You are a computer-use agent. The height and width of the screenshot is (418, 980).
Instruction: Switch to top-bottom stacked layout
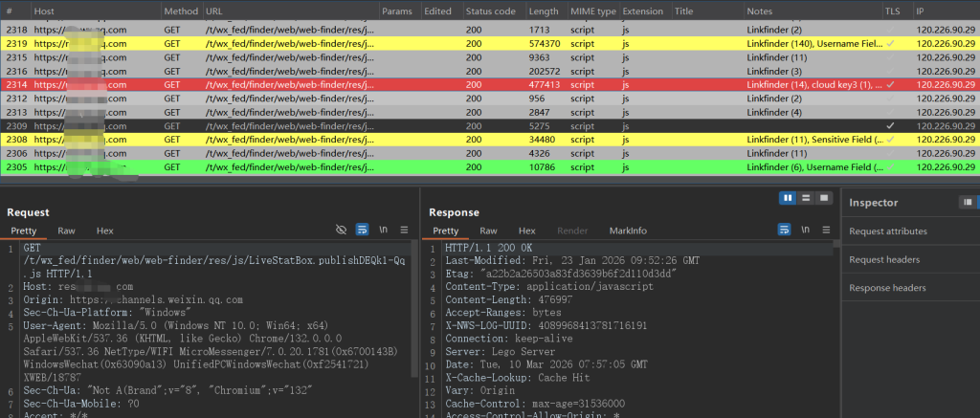806,198
